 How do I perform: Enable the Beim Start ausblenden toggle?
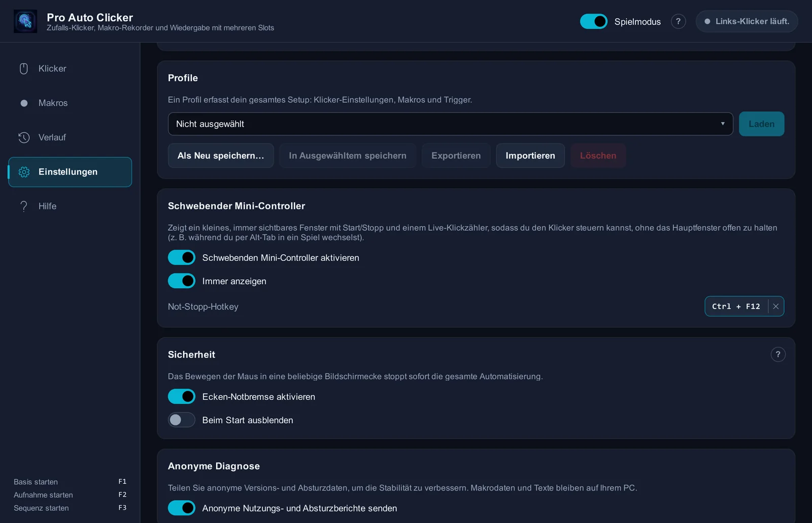tap(182, 420)
